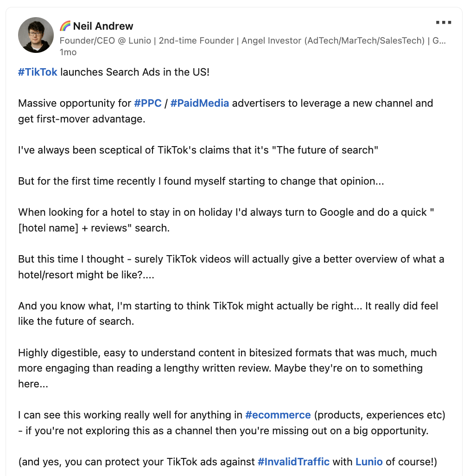Click the Lunio company mention link
The width and height of the screenshot is (470, 476).
pyautogui.click(x=368, y=462)
